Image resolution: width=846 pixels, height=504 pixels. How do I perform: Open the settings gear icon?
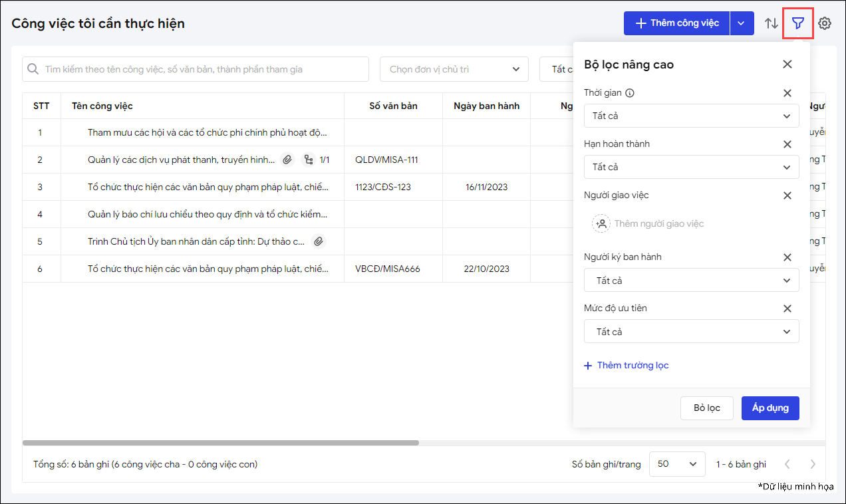click(x=825, y=23)
